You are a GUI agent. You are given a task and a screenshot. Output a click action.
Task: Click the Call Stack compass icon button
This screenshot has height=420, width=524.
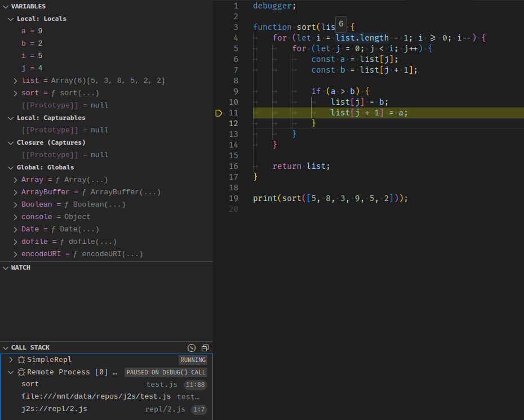(x=192, y=348)
